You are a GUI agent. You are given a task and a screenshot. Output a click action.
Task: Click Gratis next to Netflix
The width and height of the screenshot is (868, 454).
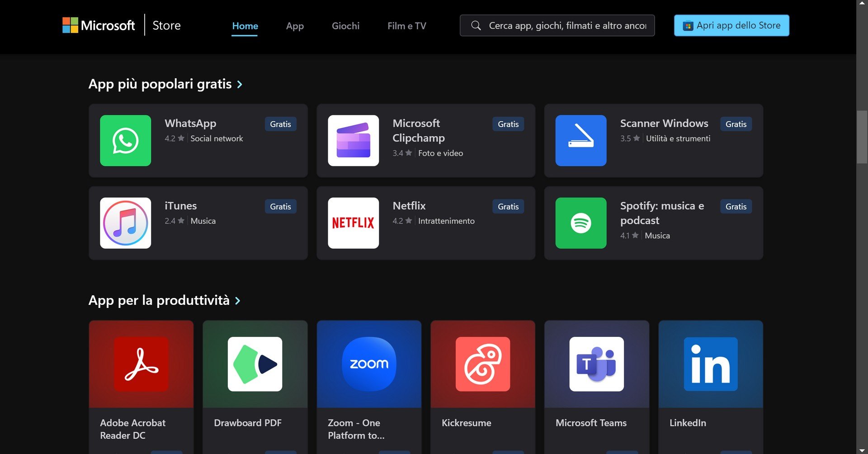click(508, 206)
